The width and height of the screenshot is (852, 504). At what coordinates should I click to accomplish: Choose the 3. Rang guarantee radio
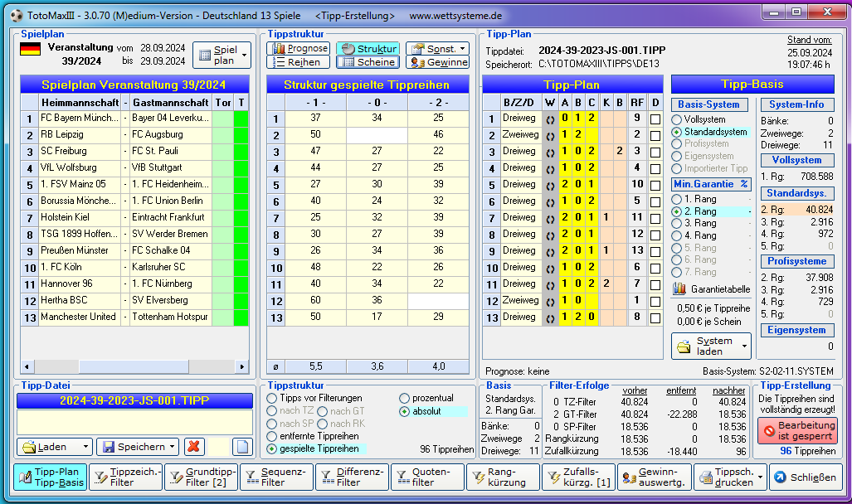pyautogui.click(x=676, y=223)
